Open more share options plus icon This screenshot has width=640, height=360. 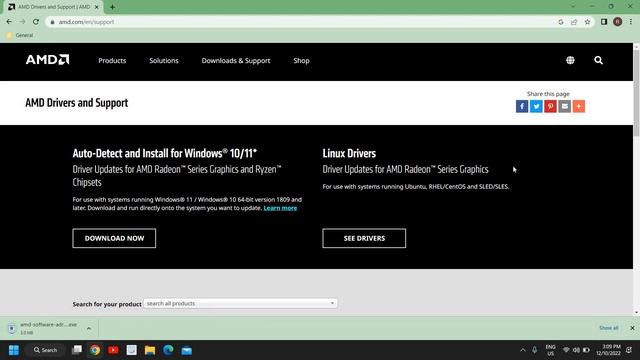click(x=579, y=106)
